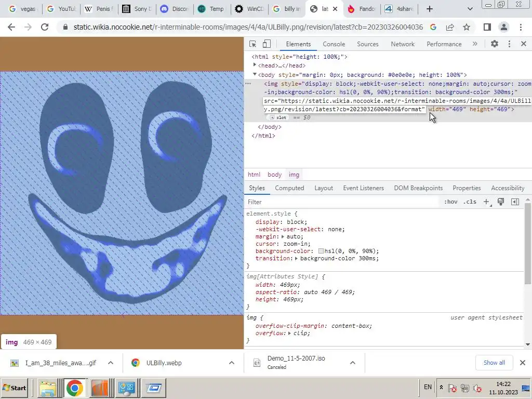This screenshot has width=532, height=399.
Task: Toggle the rendering emulations paintbrush icon
Action: point(500,202)
